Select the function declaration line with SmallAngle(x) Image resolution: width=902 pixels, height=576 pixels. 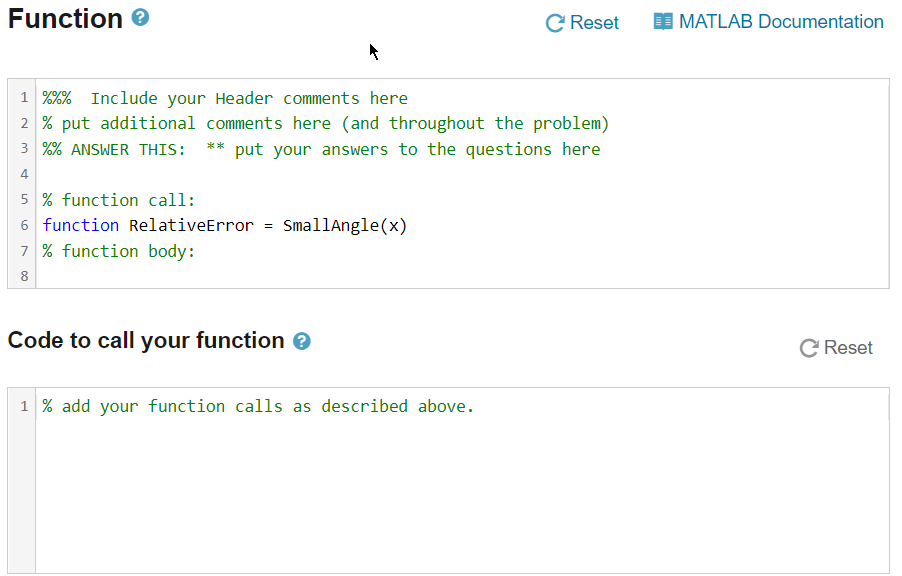[224, 225]
